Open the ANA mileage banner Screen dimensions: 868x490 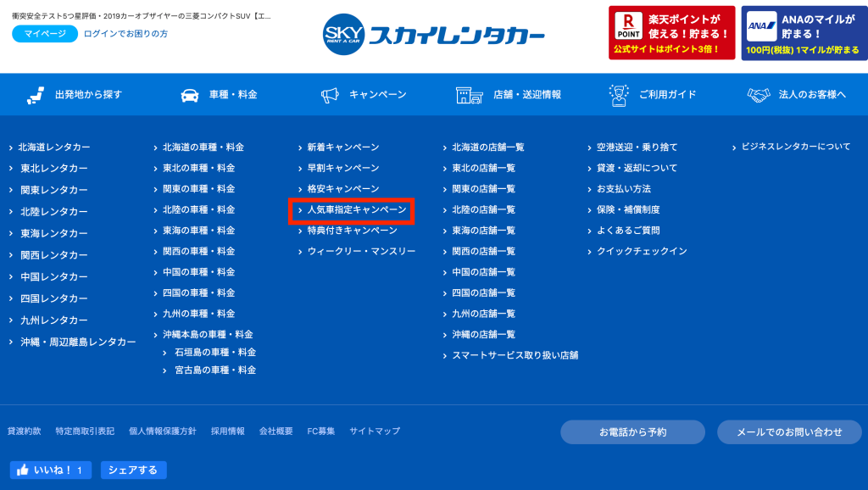point(804,33)
